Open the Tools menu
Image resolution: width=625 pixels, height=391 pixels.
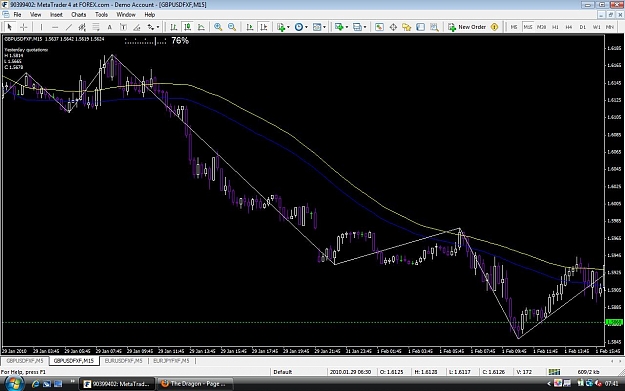(x=101, y=14)
